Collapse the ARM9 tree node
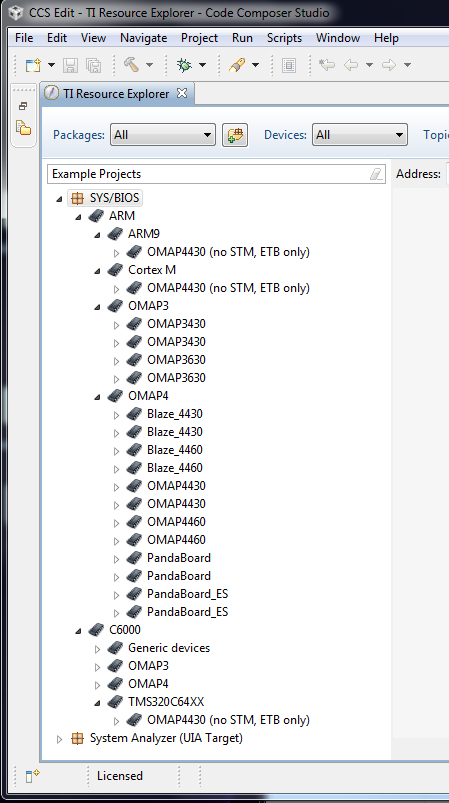Image resolution: width=449 pixels, height=803 pixels. tap(97, 235)
